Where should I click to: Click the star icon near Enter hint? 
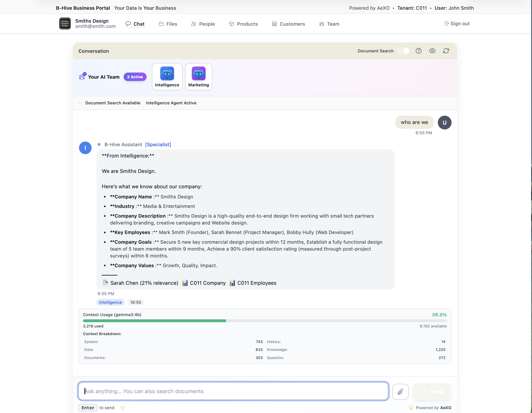click(x=122, y=408)
